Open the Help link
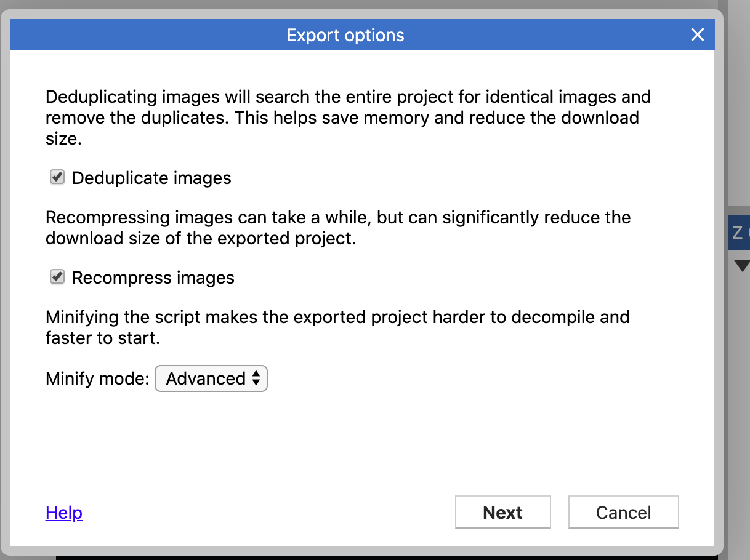Image resolution: width=750 pixels, height=560 pixels. click(64, 513)
